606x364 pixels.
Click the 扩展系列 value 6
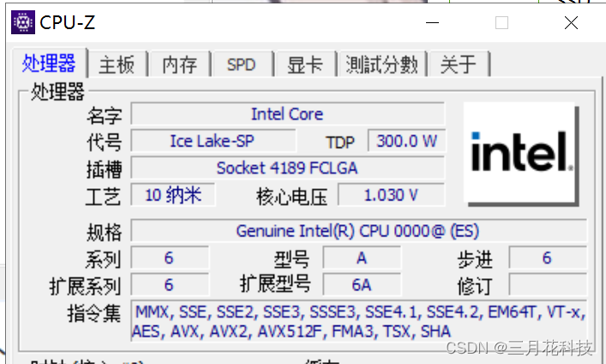170,285
